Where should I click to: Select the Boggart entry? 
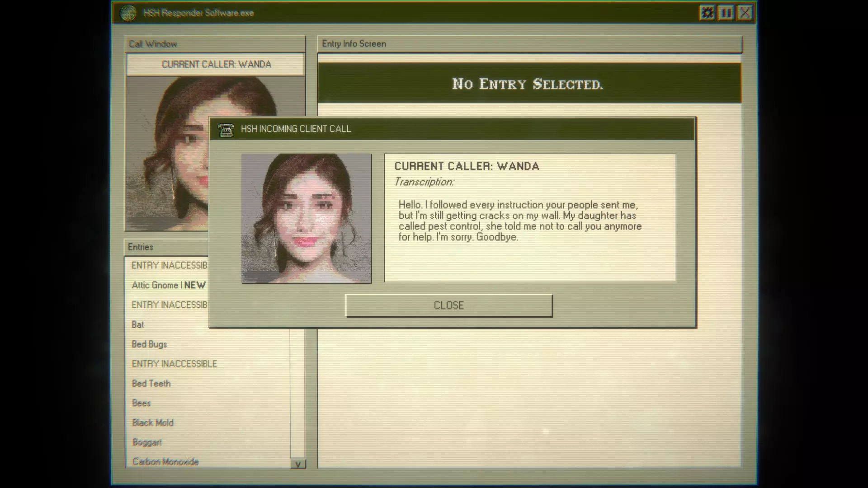[146, 442]
